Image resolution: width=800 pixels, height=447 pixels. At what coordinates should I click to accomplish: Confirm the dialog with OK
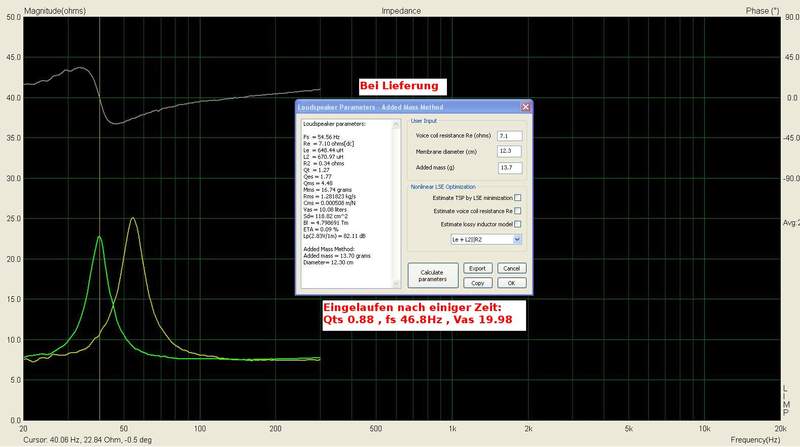[x=511, y=283]
